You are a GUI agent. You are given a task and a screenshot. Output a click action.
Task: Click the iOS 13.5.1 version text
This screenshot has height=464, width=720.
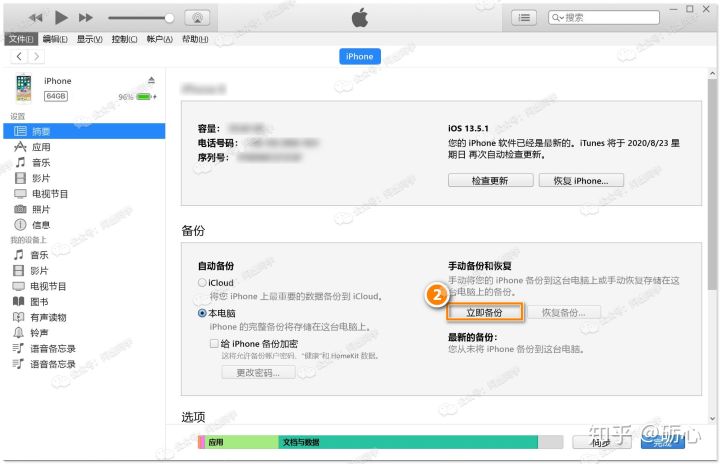(x=468, y=128)
